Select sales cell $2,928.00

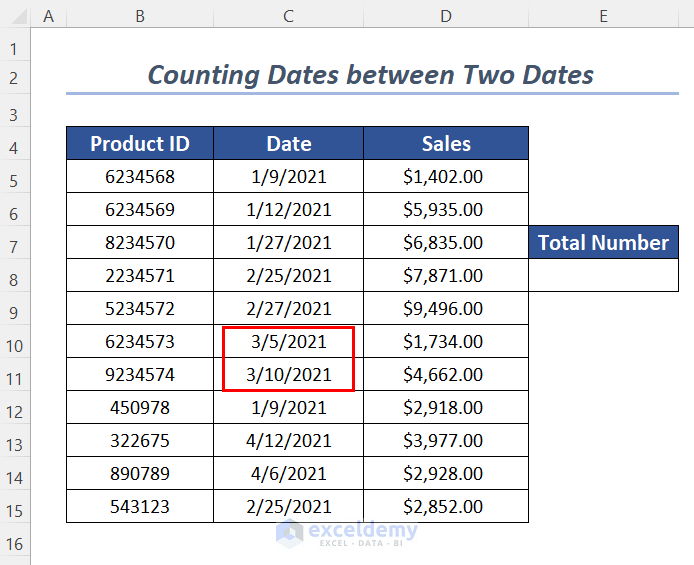[446, 473]
